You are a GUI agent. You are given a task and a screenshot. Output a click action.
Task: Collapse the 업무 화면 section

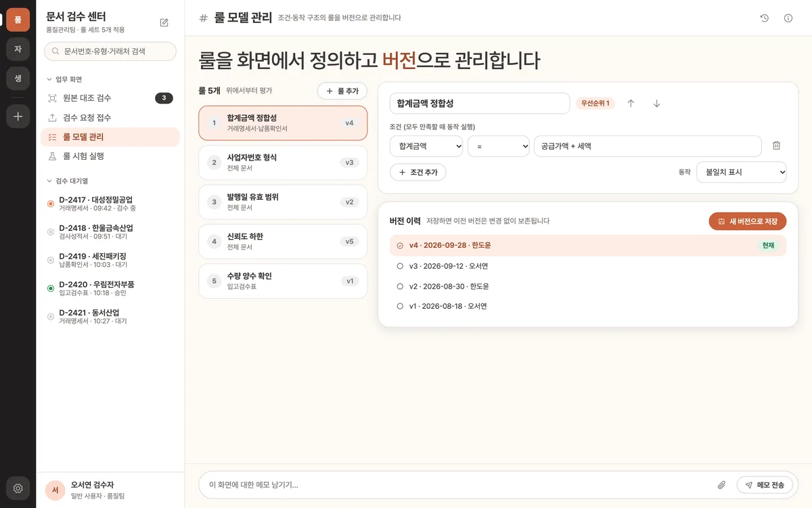[x=64, y=79]
